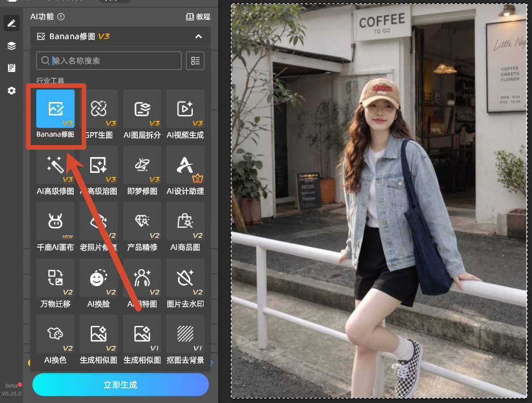Click the coffee shop photo on the canvas
The image size is (532, 403).
379,201
